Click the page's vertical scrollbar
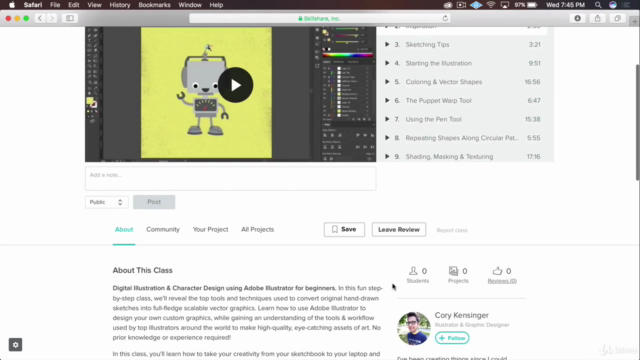 [x=638, y=122]
